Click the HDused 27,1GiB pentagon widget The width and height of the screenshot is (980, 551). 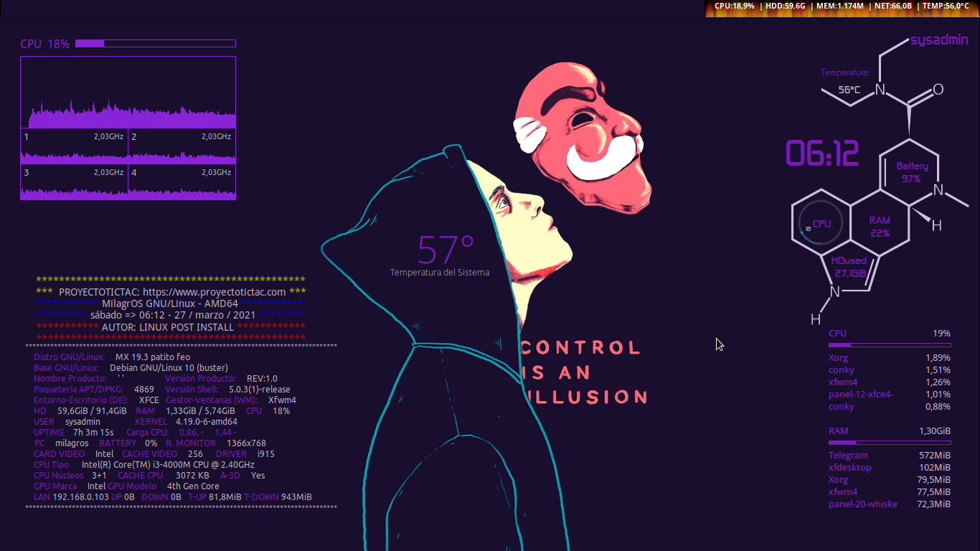[850, 267]
